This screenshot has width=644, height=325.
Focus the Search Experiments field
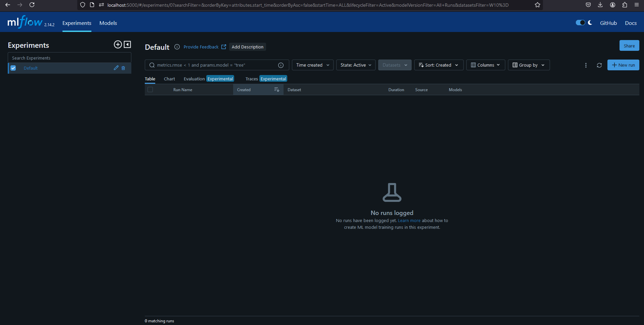tap(70, 58)
